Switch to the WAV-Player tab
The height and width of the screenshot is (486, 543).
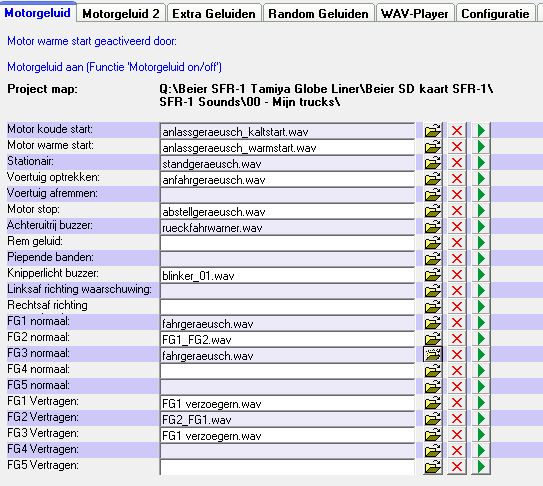[x=415, y=14]
